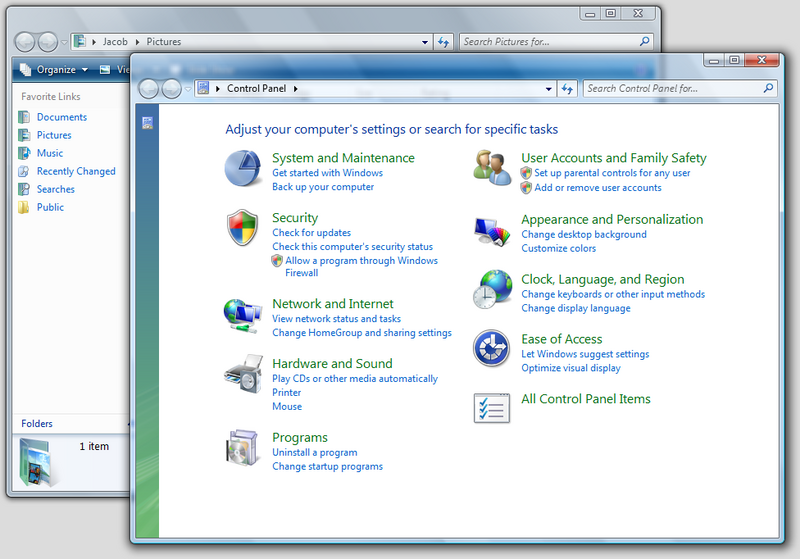Click Change display language link
The width and height of the screenshot is (800, 559).
[x=576, y=308]
